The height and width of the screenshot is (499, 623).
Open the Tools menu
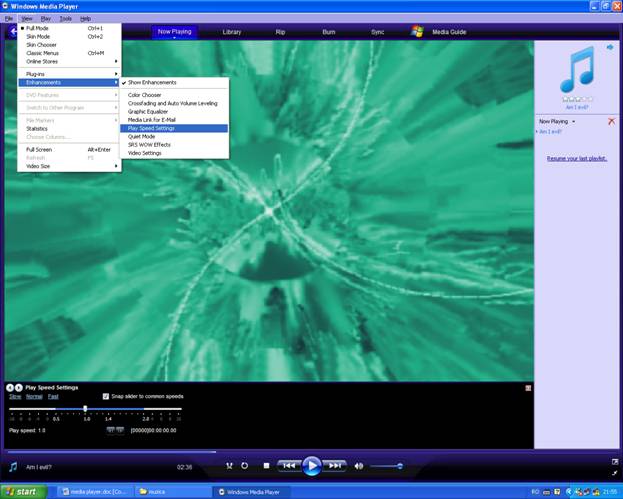click(66, 19)
